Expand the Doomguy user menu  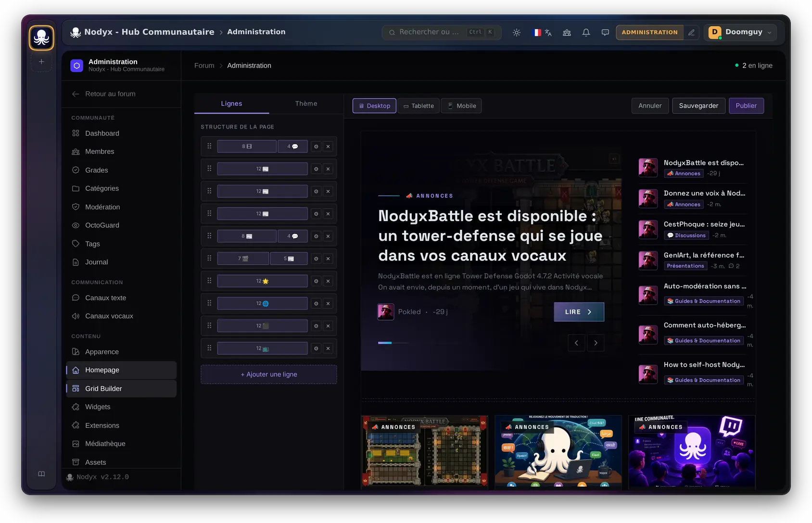point(740,32)
